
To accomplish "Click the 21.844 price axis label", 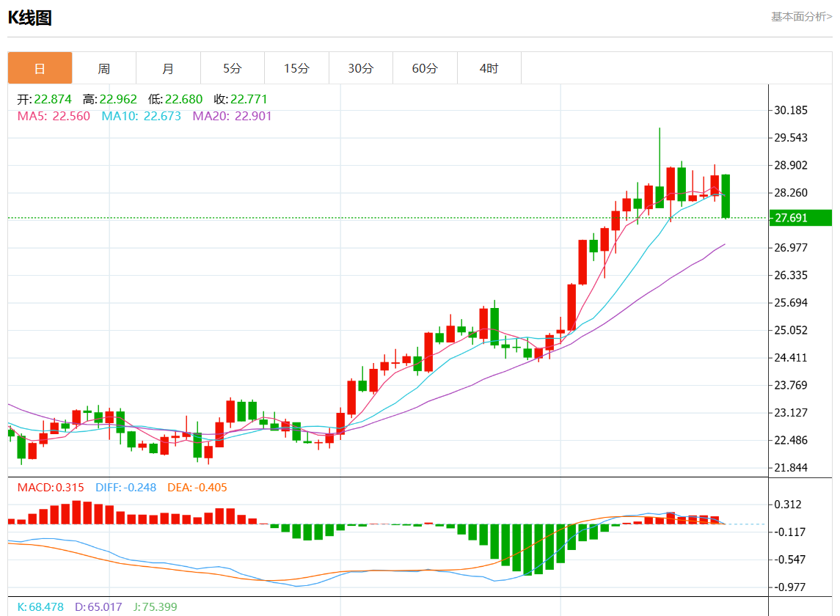I will pyautogui.click(x=791, y=468).
